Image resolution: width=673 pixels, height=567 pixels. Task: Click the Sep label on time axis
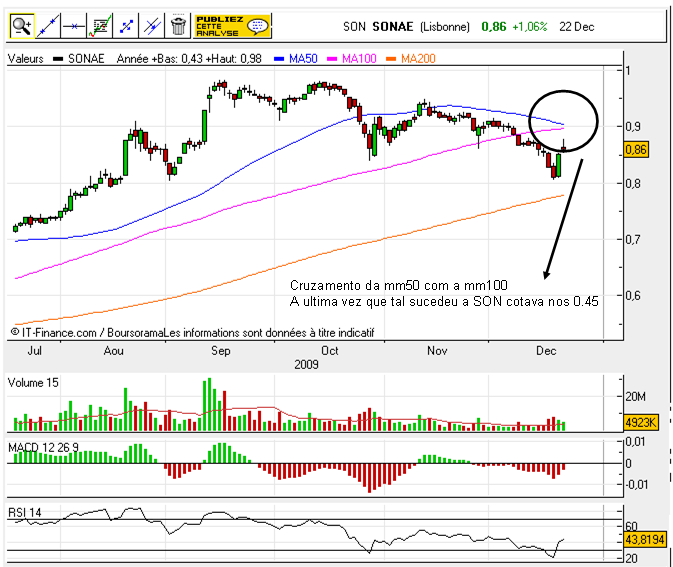(221, 351)
